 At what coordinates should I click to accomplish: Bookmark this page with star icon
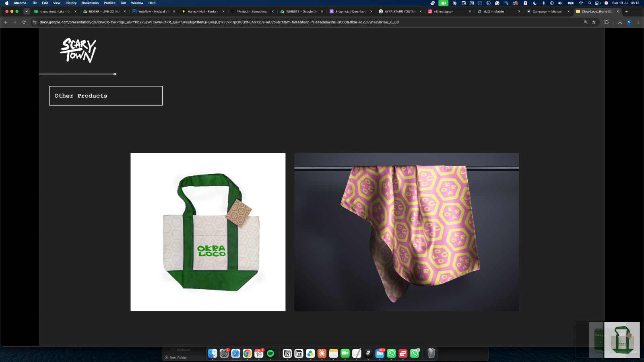(594, 22)
